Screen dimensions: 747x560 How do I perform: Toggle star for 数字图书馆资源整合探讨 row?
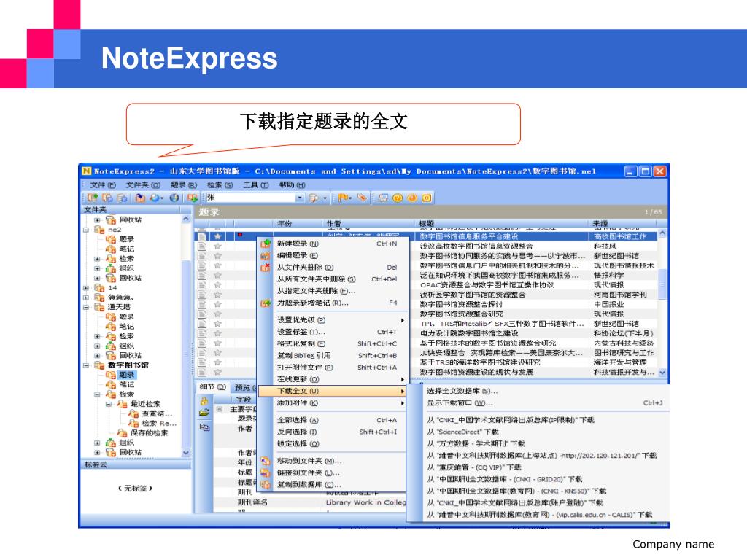pos(217,304)
